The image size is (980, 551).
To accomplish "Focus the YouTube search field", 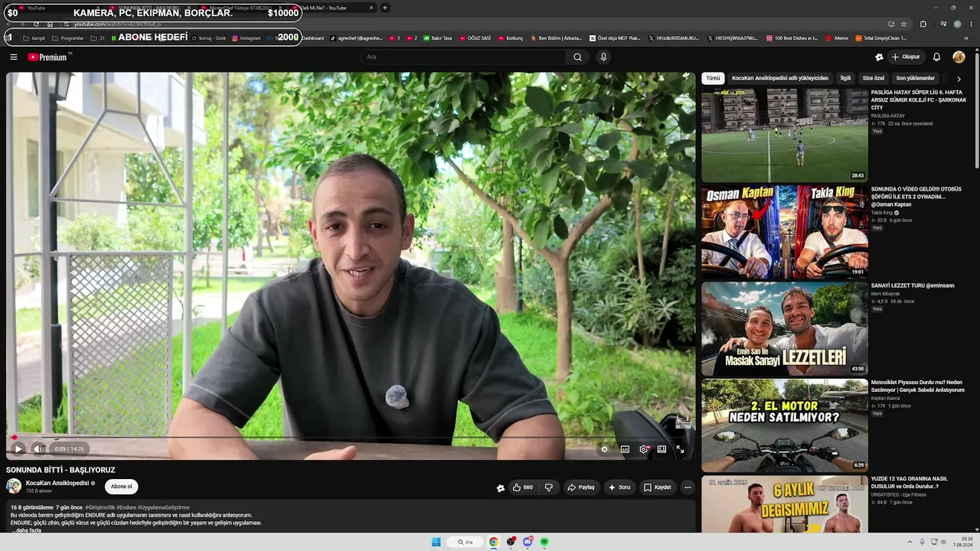I will pyautogui.click(x=463, y=57).
